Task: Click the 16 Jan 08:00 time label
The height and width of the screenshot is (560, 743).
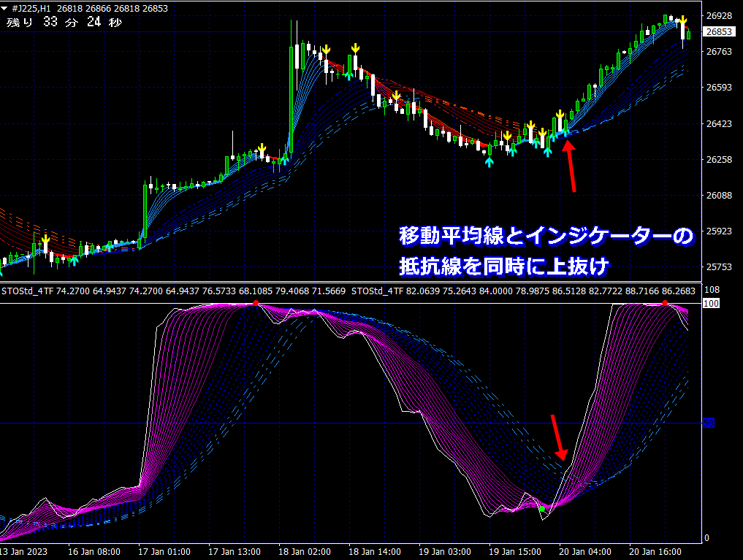Action: pos(94,552)
